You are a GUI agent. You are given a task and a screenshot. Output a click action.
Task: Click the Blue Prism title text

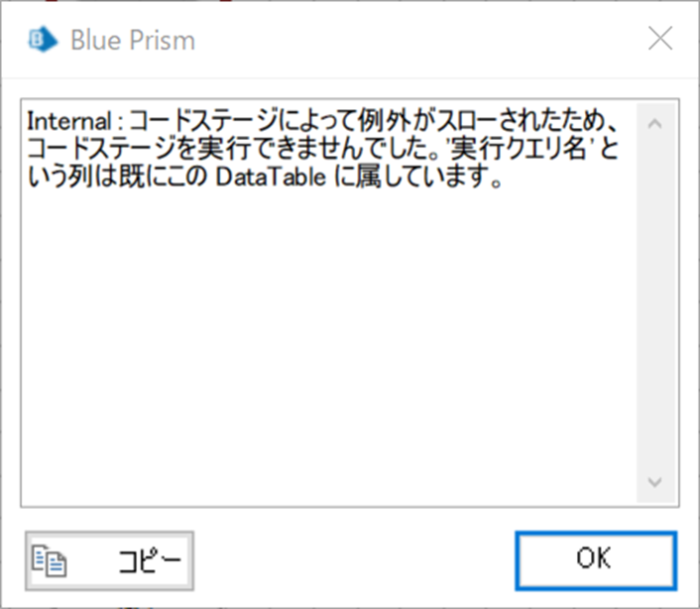click(x=133, y=41)
